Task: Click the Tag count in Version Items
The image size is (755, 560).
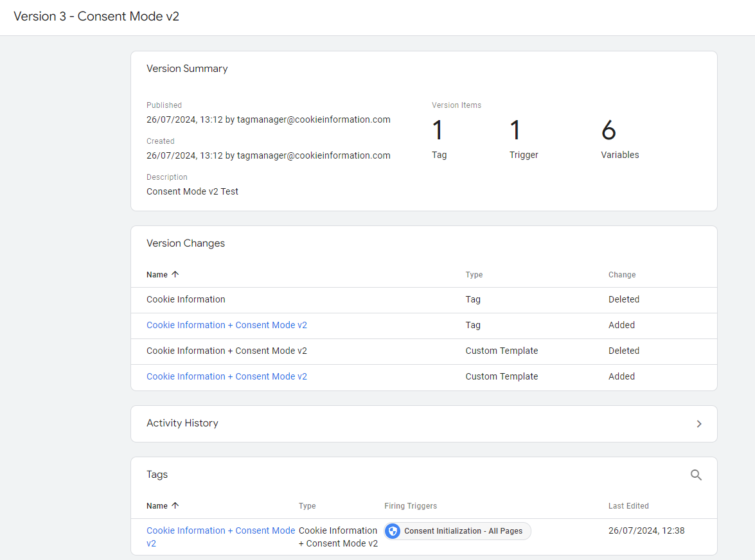Action: [438, 130]
